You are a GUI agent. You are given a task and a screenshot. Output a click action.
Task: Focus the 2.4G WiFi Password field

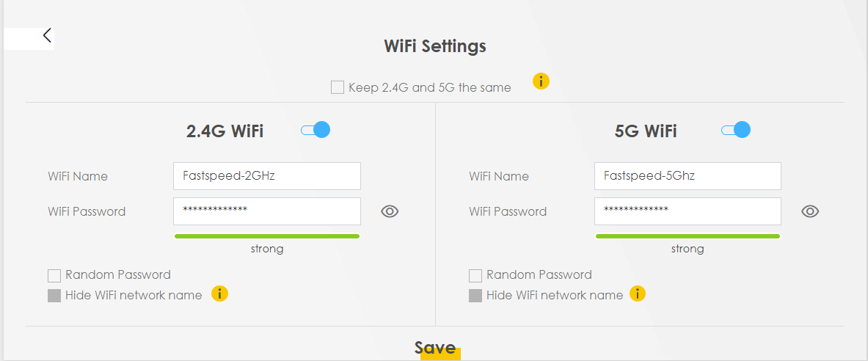[267, 211]
